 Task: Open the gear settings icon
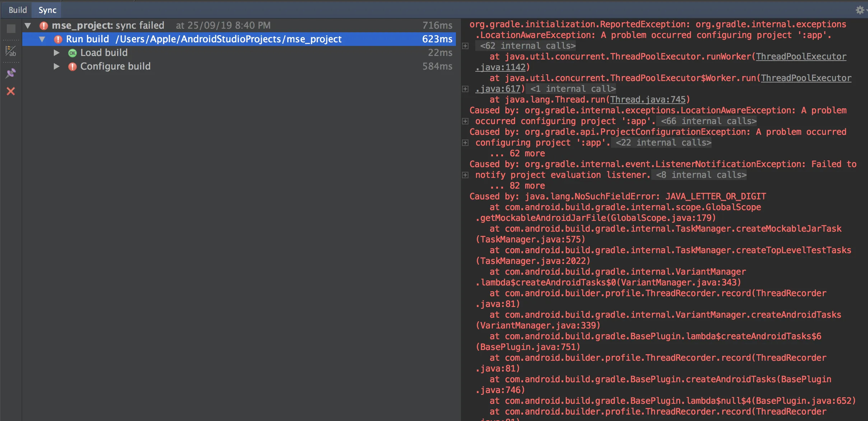click(860, 10)
